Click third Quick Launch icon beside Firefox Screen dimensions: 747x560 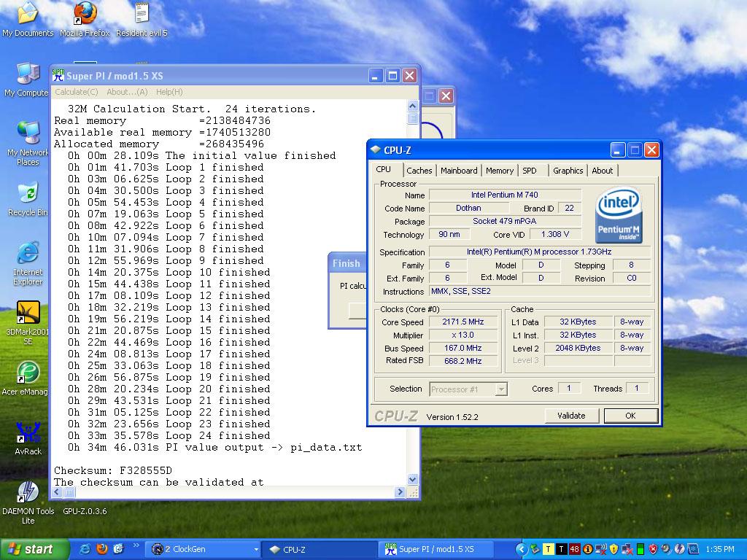point(119,549)
